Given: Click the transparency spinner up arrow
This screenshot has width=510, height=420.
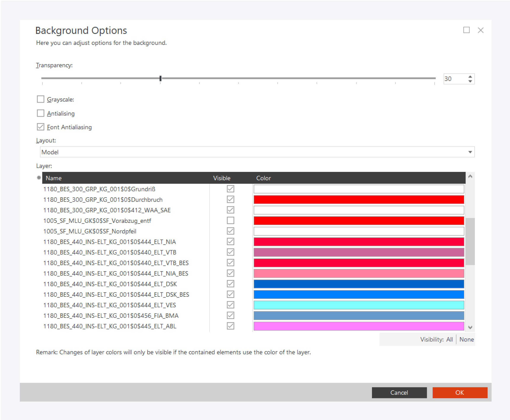Looking at the screenshot, I should click(x=470, y=76).
